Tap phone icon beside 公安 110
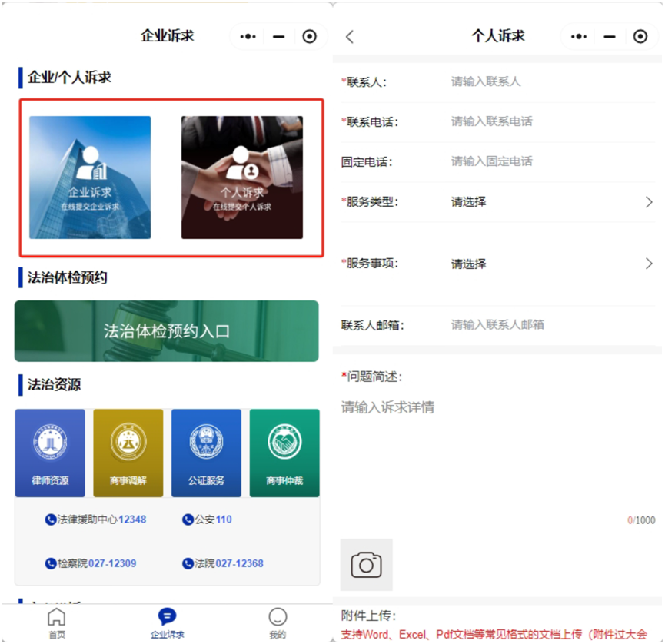Viewport: 665px width, 644px height. pyautogui.click(x=188, y=520)
